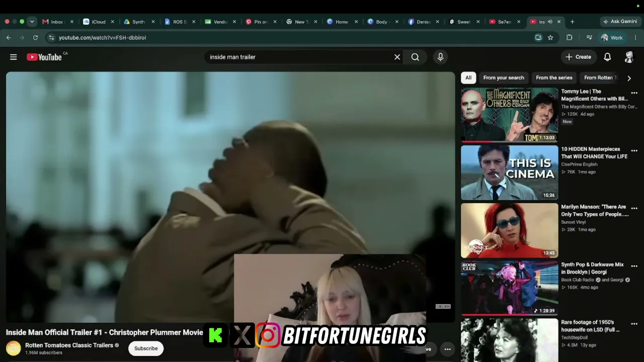Click the browser address bar URL
This screenshot has height=362, width=644.
(x=102, y=38)
